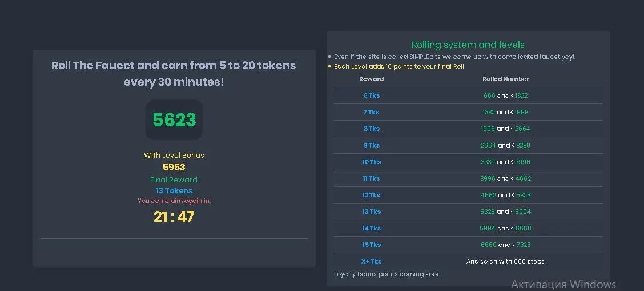This screenshot has height=291, width=644.
Task: Select the 7 Tks reward row
Action: [468, 112]
